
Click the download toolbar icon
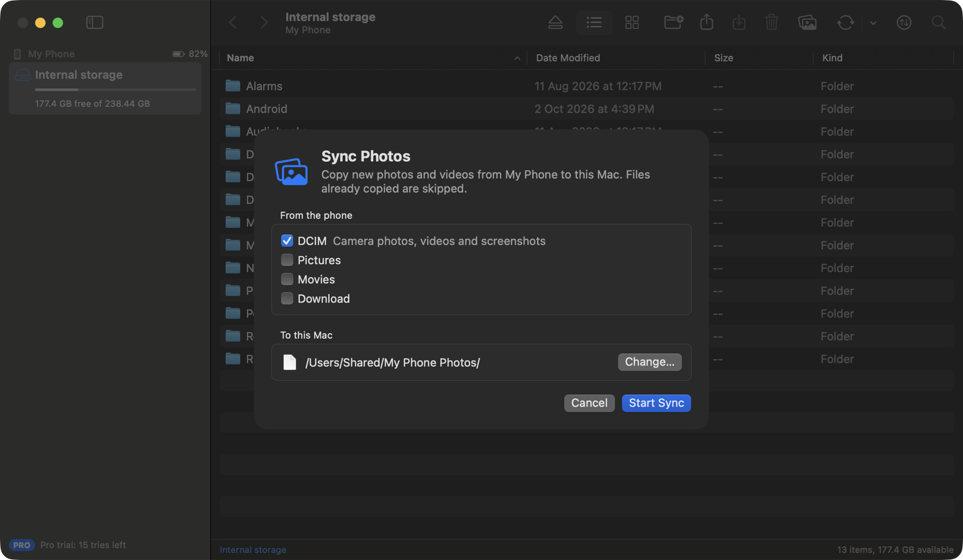[x=739, y=22]
